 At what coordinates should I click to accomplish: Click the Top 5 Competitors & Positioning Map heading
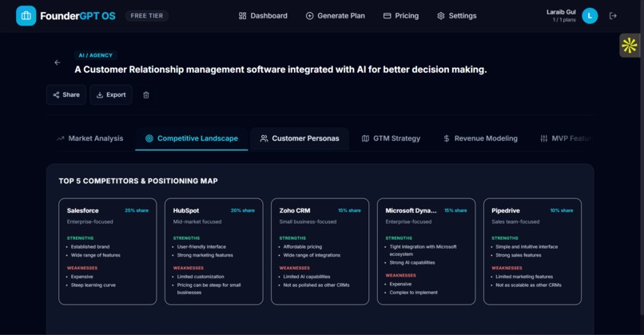click(x=138, y=181)
